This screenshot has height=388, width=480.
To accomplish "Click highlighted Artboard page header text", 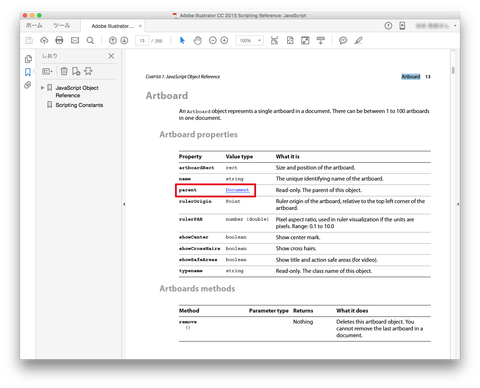I will coord(411,77).
